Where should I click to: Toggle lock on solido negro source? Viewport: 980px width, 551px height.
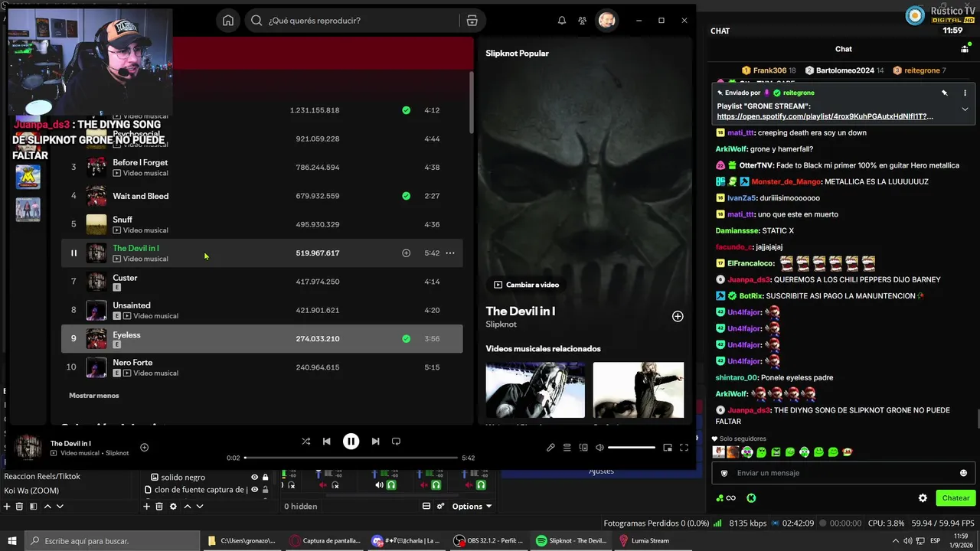tap(266, 477)
